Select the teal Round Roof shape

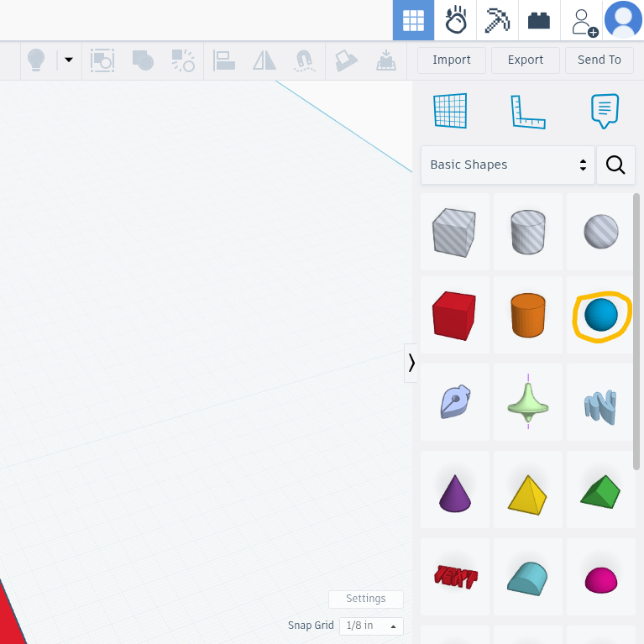pyautogui.click(x=528, y=577)
